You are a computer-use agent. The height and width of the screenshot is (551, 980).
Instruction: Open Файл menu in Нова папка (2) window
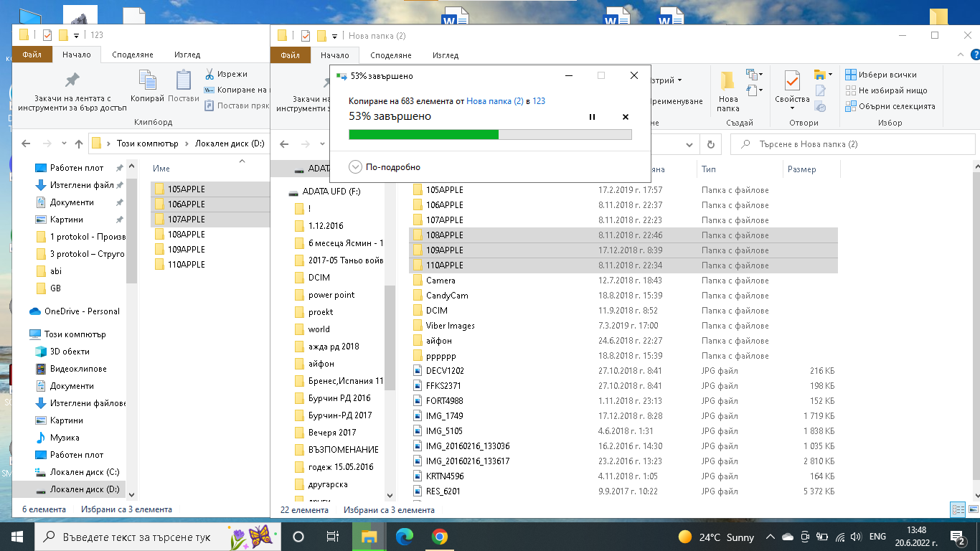[x=290, y=55]
